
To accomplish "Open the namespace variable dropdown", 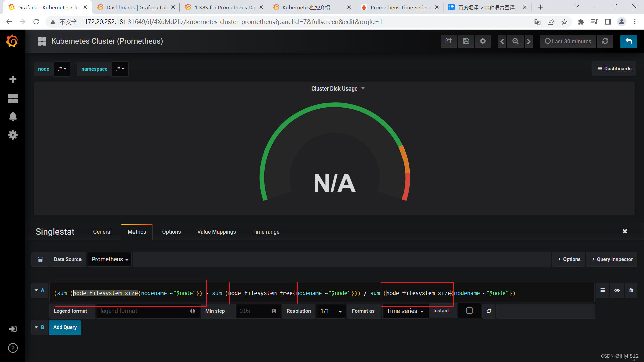I will [x=120, y=69].
